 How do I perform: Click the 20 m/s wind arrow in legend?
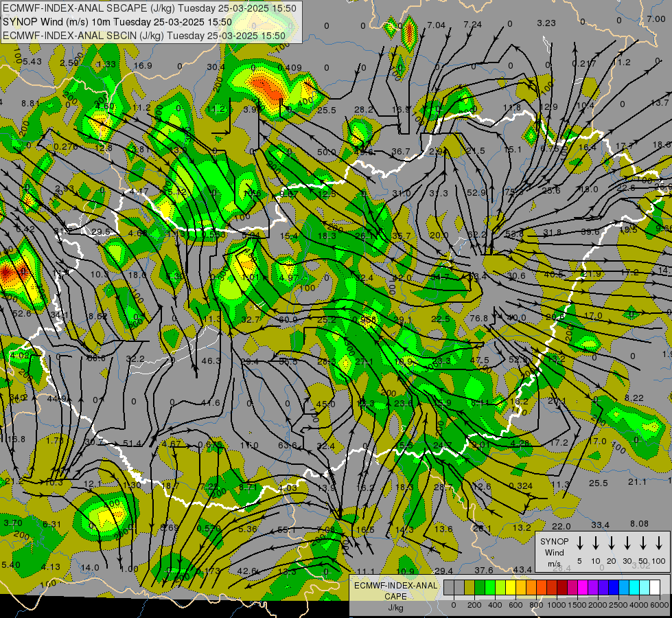pyautogui.click(x=612, y=542)
